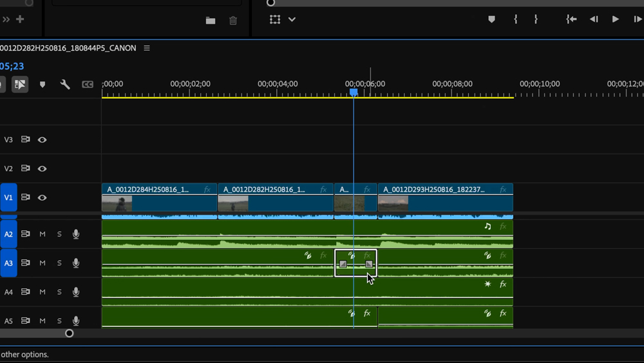
Task: Click right fade handle on A3 clip
Action: point(369,264)
